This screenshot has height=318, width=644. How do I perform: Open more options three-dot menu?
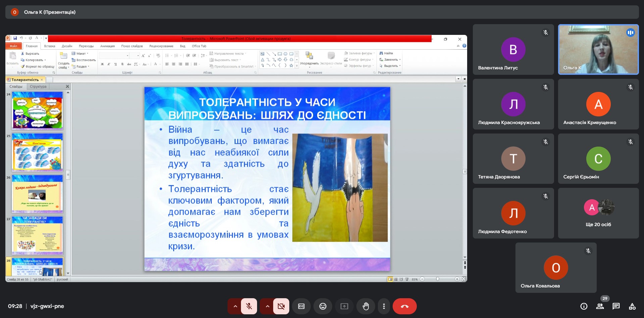[x=384, y=306]
